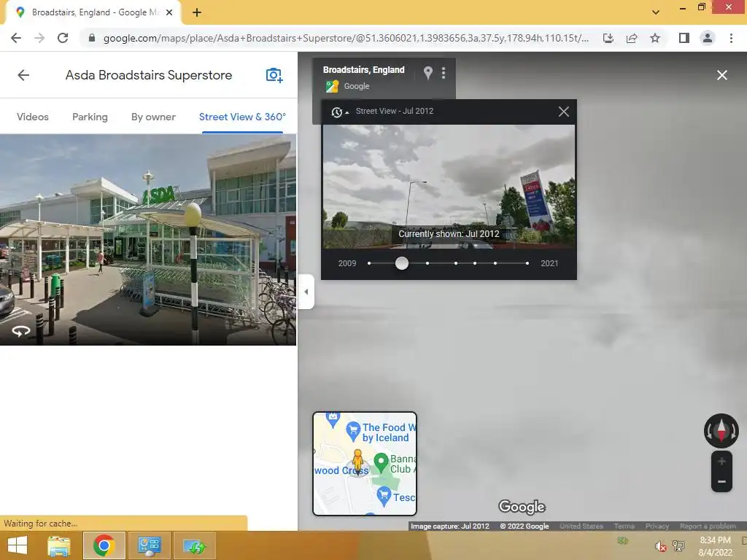
Task: Click the muted volume tray icon
Action: click(x=659, y=546)
